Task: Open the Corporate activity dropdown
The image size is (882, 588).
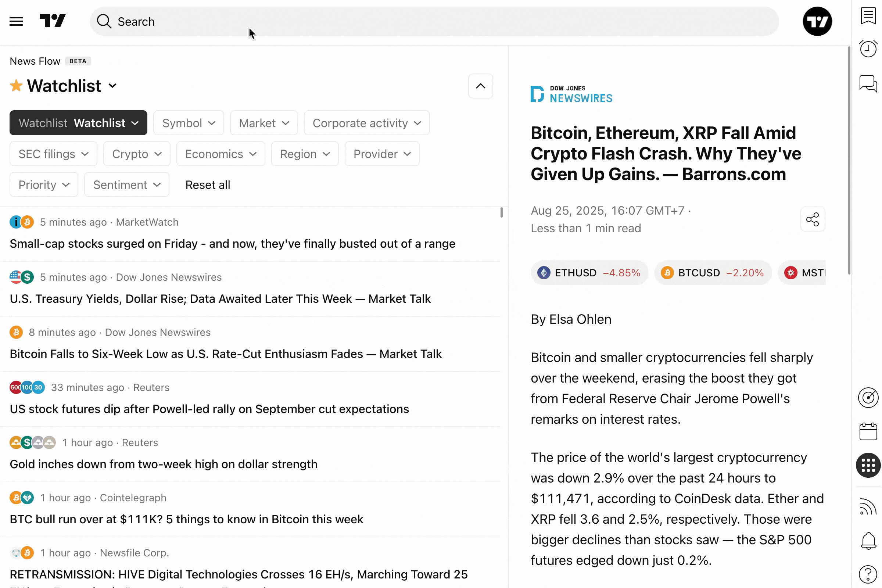Action: (x=367, y=123)
